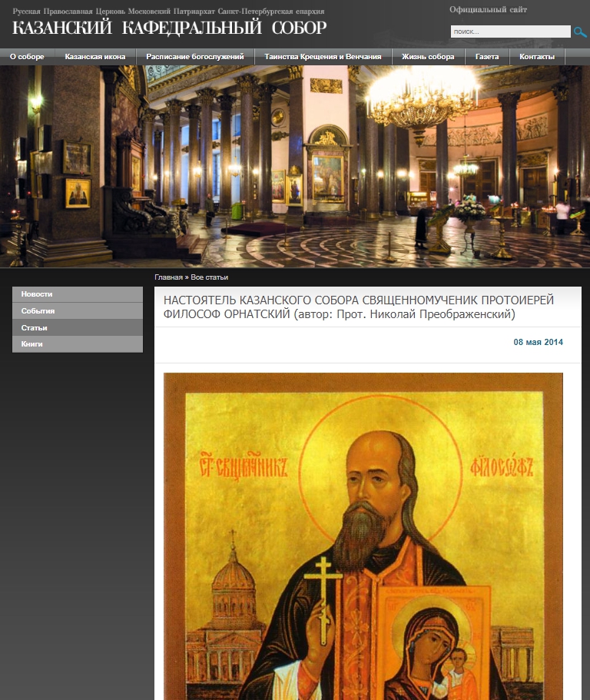Select События in the sidebar

click(x=78, y=311)
